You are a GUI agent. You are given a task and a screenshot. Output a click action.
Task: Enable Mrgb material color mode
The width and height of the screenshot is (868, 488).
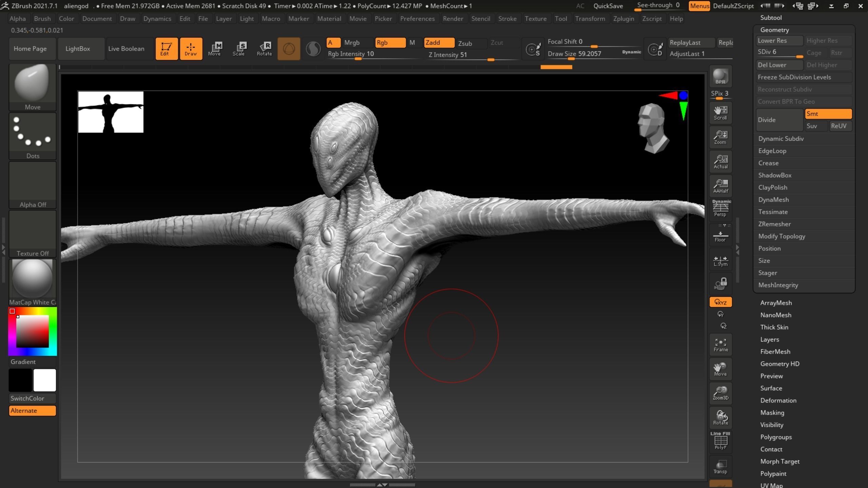pyautogui.click(x=357, y=43)
